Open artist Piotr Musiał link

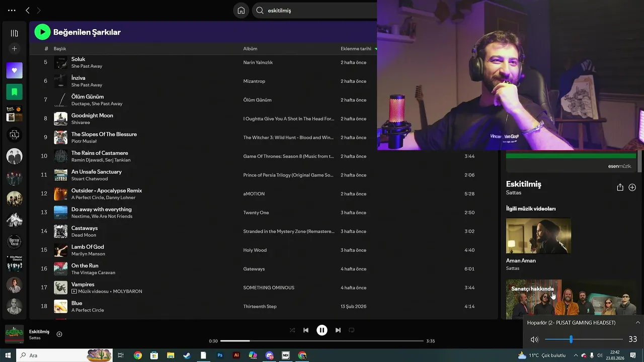point(84,141)
